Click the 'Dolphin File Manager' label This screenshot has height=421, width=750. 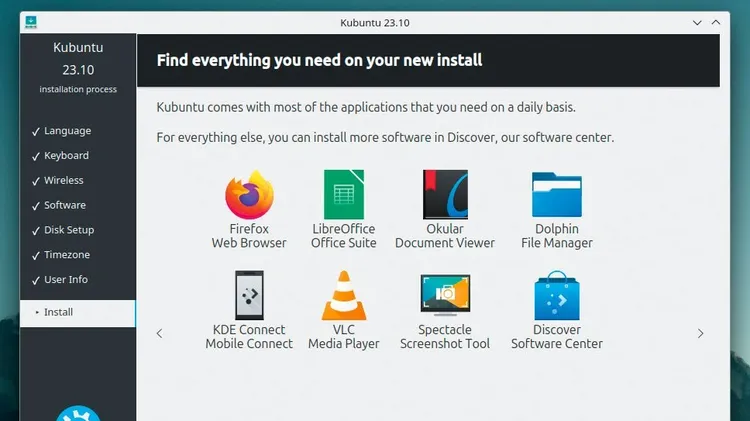coord(557,236)
